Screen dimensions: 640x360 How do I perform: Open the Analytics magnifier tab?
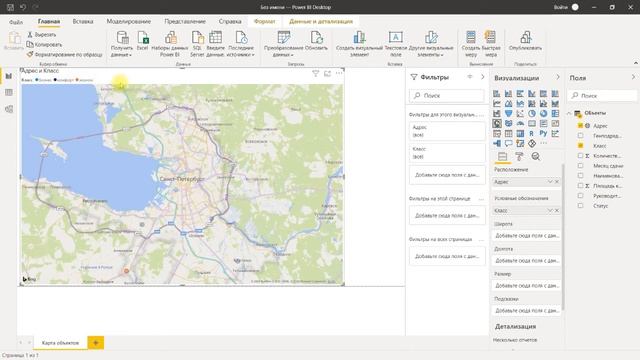coord(536,157)
